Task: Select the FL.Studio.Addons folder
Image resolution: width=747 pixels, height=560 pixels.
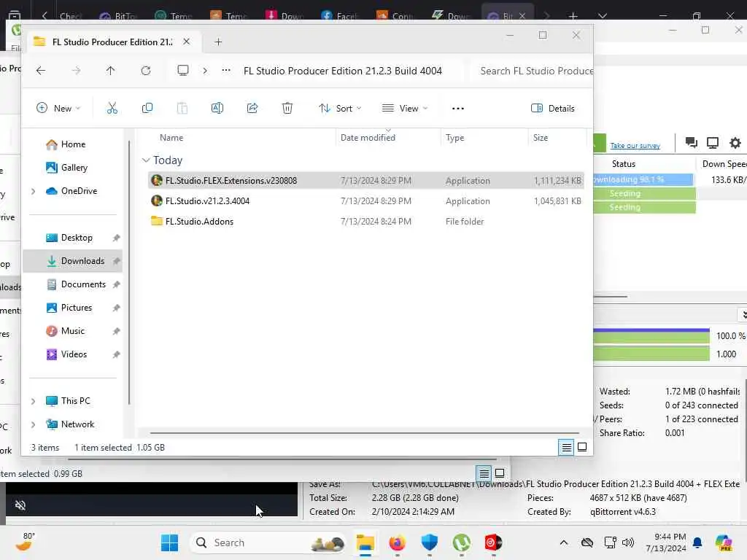Action: click(366, 222)
